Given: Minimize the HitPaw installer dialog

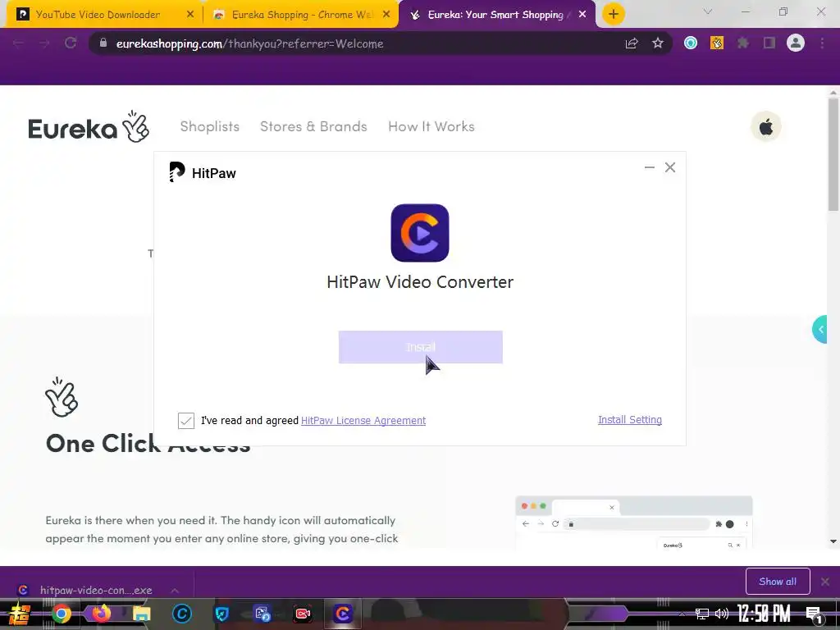Looking at the screenshot, I should tap(650, 167).
